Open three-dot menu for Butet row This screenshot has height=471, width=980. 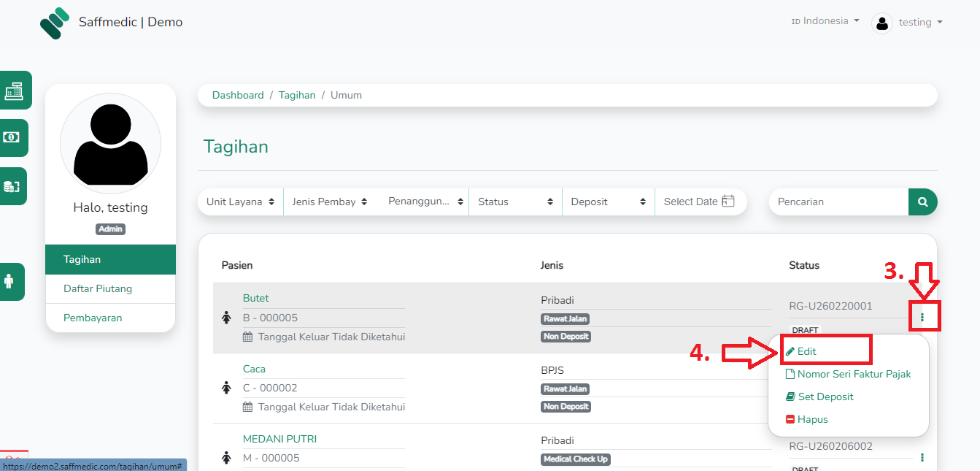[x=922, y=318]
